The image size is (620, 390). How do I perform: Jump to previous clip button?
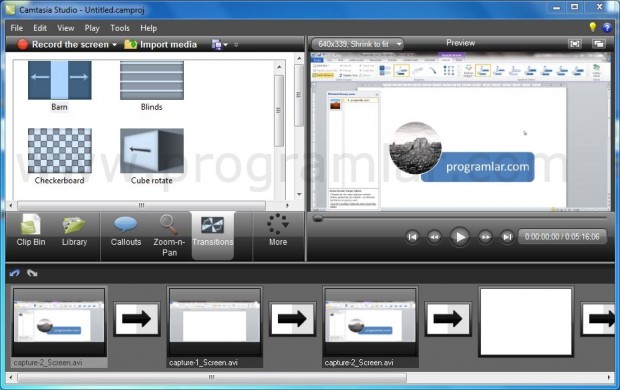(412, 237)
